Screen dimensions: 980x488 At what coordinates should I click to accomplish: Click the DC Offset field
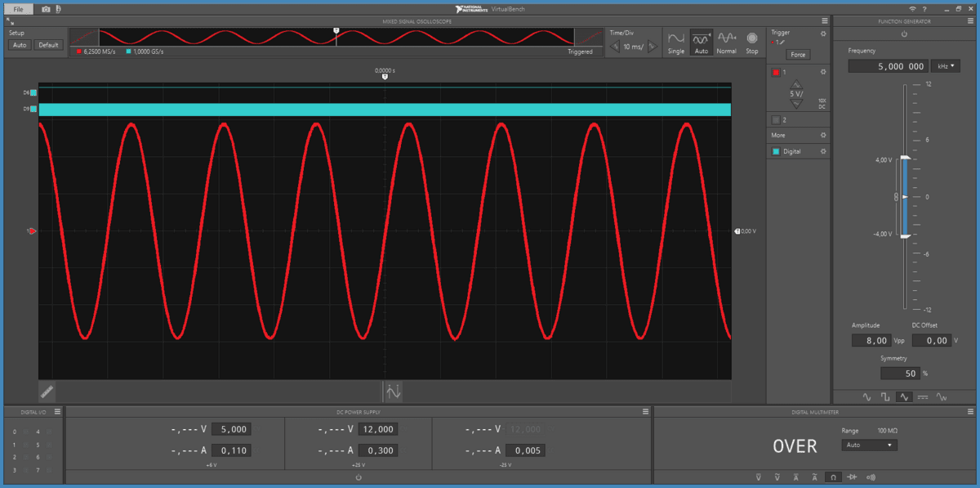coord(932,340)
